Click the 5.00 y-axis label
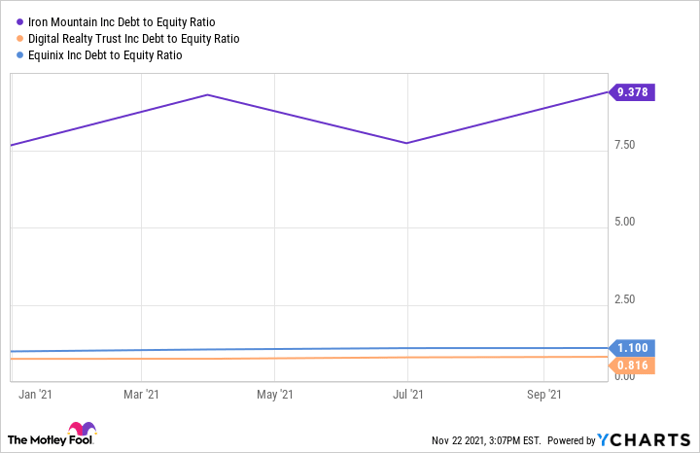The image size is (700, 453). [x=625, y=223]
